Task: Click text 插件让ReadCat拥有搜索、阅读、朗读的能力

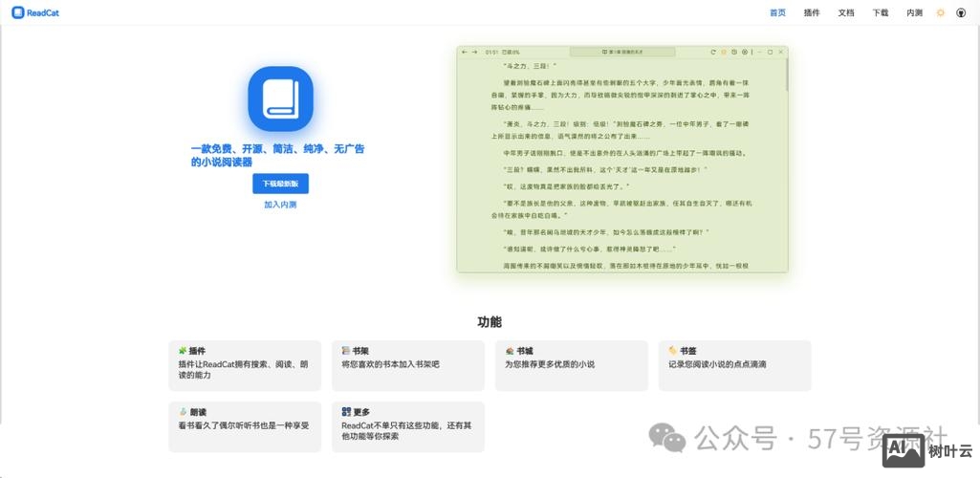Action: coord(243,370)
